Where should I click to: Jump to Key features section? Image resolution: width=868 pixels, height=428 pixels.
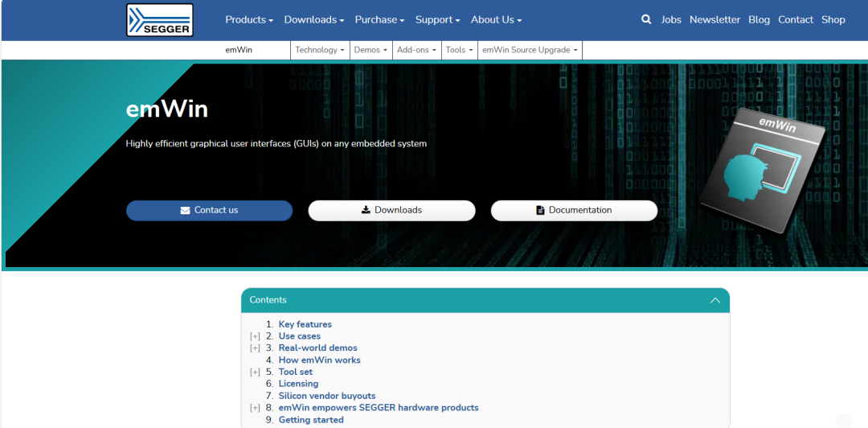305,324
